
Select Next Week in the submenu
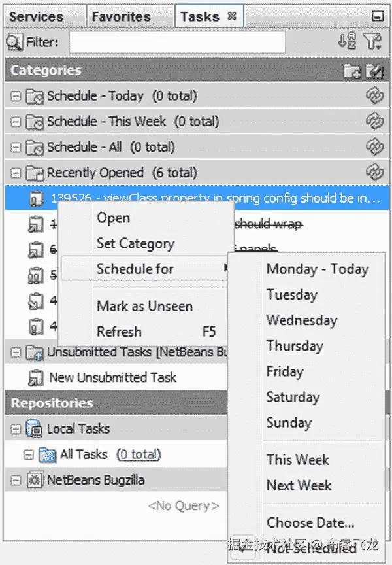(299, 485)
